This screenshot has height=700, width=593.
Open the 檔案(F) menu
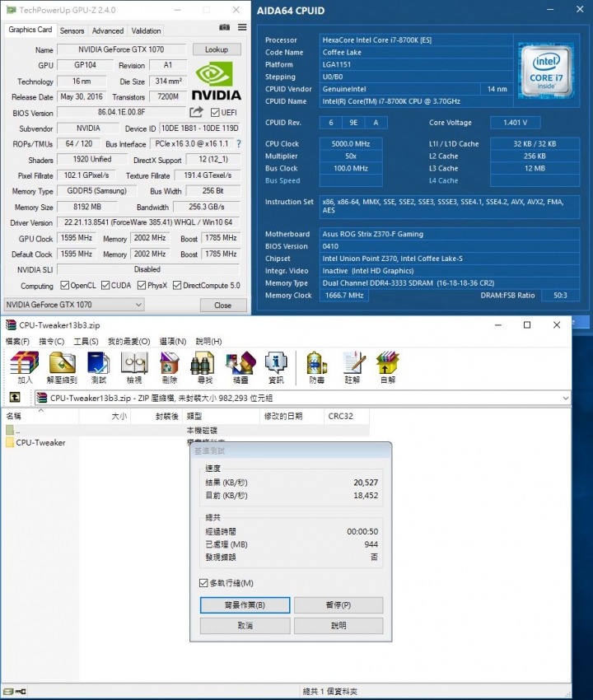17,342
